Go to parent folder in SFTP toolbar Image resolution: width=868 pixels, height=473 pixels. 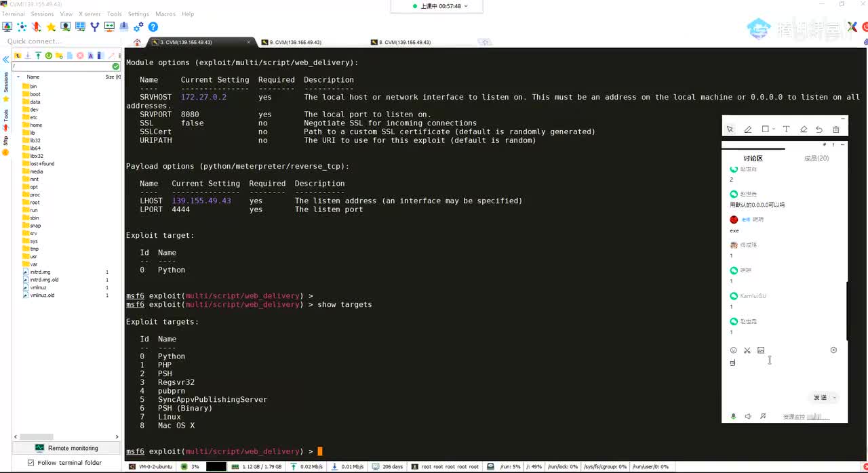tap(18, 56)
